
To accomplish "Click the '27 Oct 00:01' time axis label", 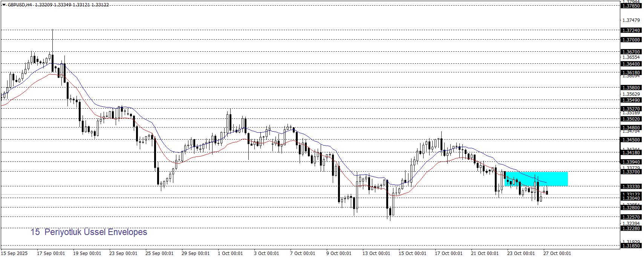I will 557,253.
